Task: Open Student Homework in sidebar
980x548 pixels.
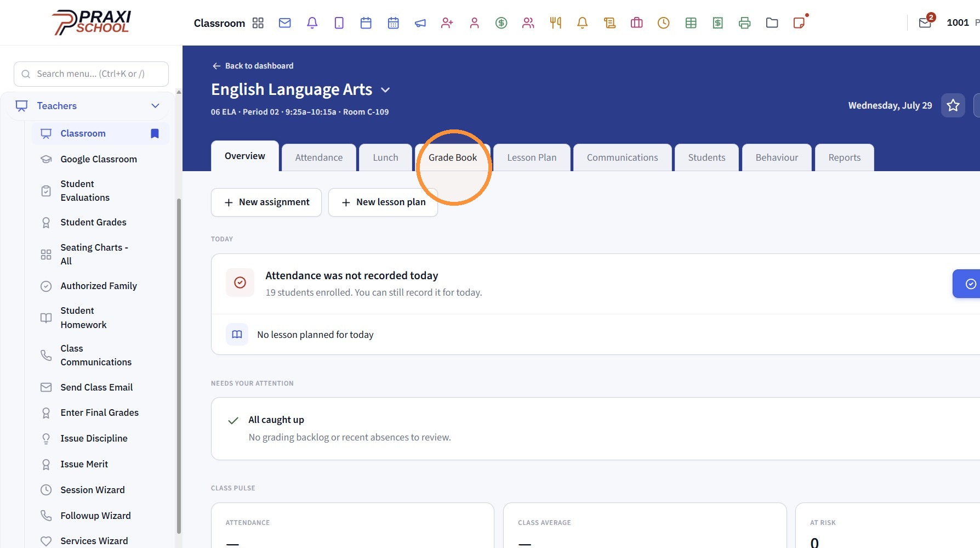Action: 100,318
